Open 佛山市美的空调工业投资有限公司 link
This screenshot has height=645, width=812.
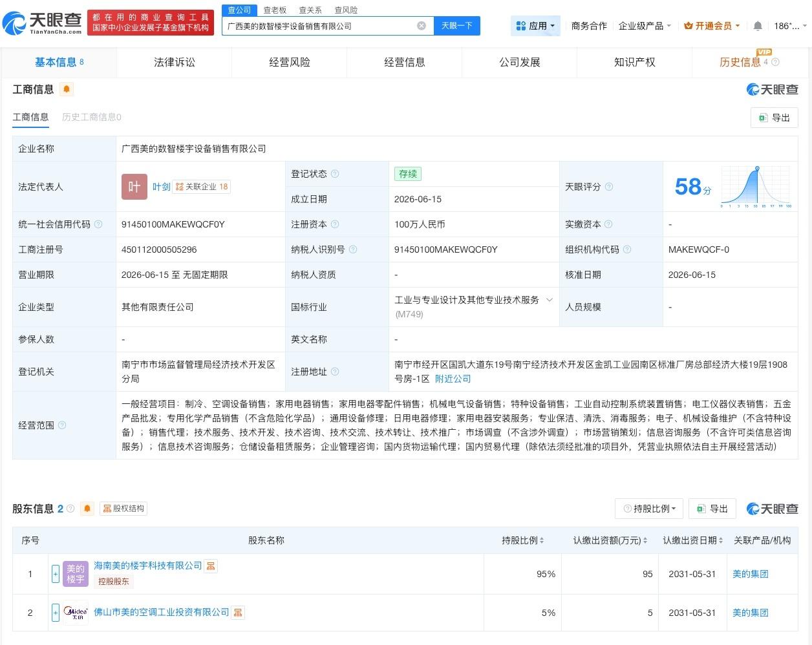pyautogui.click(x=162, y=612)
